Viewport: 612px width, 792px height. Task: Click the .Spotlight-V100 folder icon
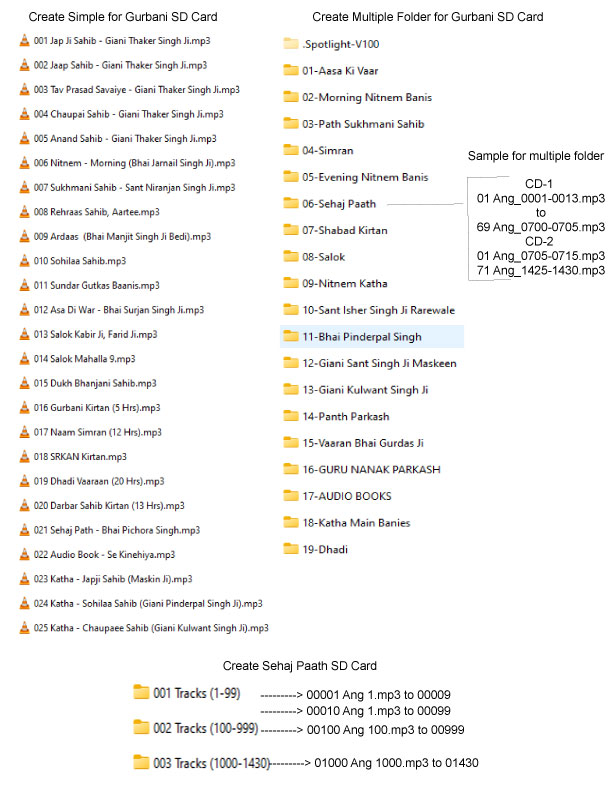click(291, 44)
